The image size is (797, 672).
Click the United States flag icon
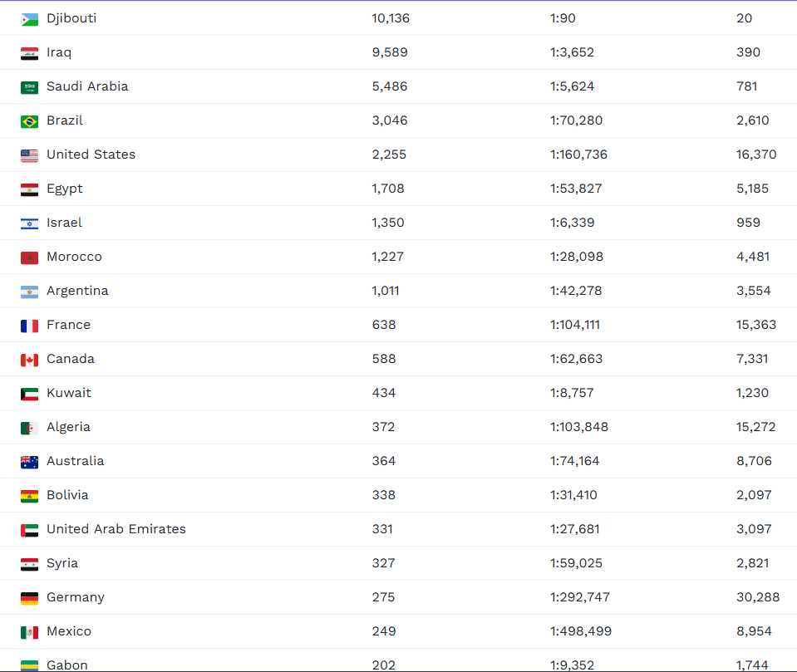[x=29, y=156]
